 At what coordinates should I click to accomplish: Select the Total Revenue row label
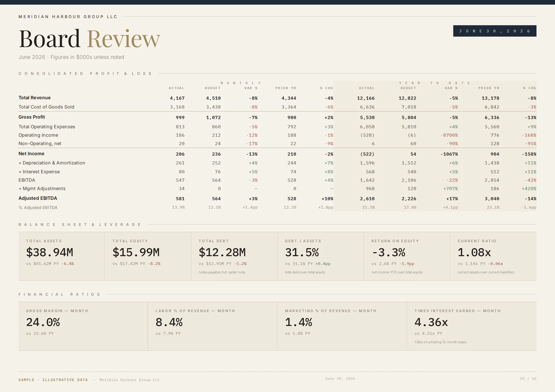[x=34, y=98]
